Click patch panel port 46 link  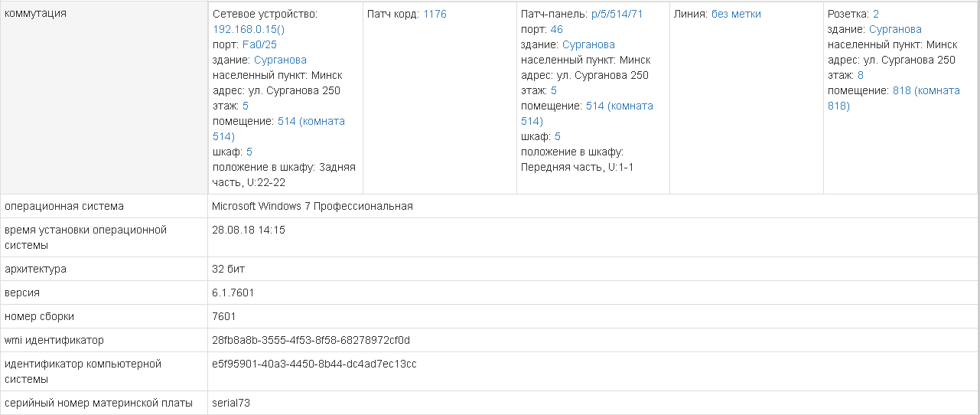[556, 29]
